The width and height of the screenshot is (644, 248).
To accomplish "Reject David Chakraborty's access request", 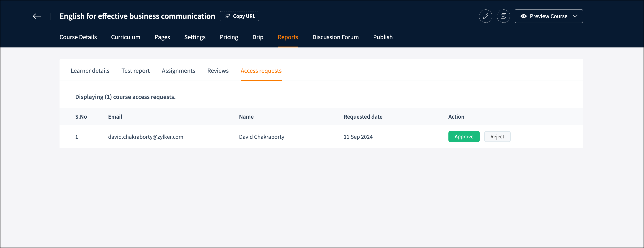I will [497, 137].
